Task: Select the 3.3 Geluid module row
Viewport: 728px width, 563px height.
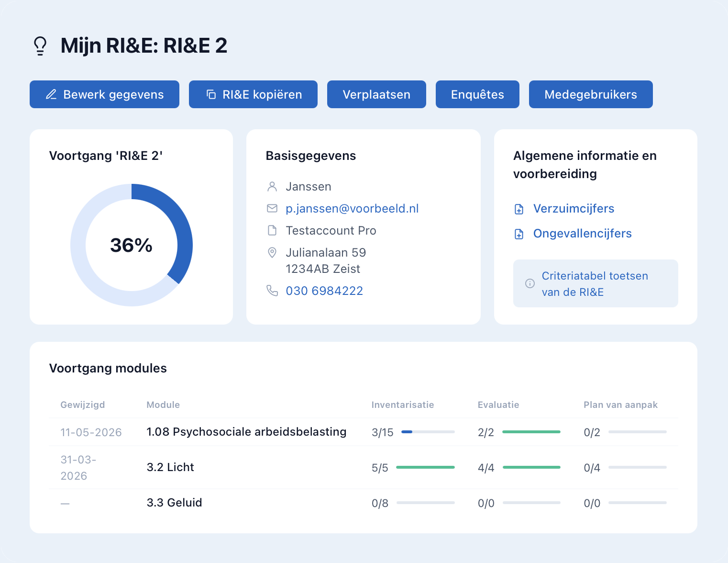Action: 364,503
